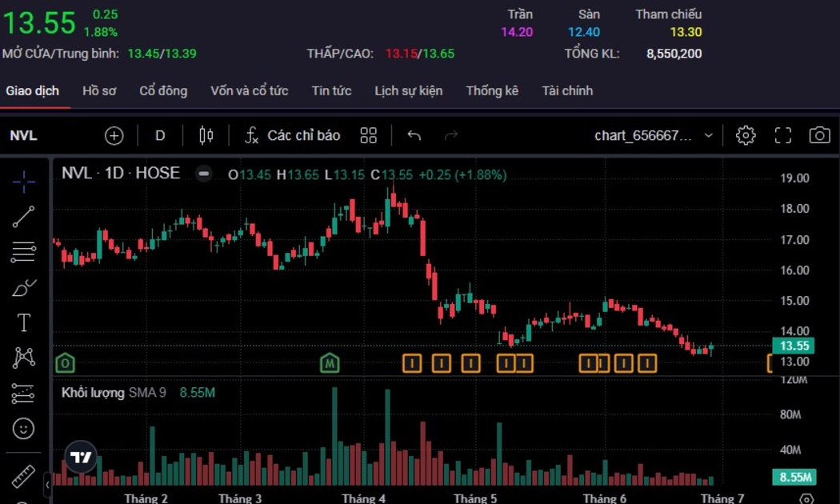
Task: Collapse the NVL legend with minus button
Action: (x=205, y=174)
